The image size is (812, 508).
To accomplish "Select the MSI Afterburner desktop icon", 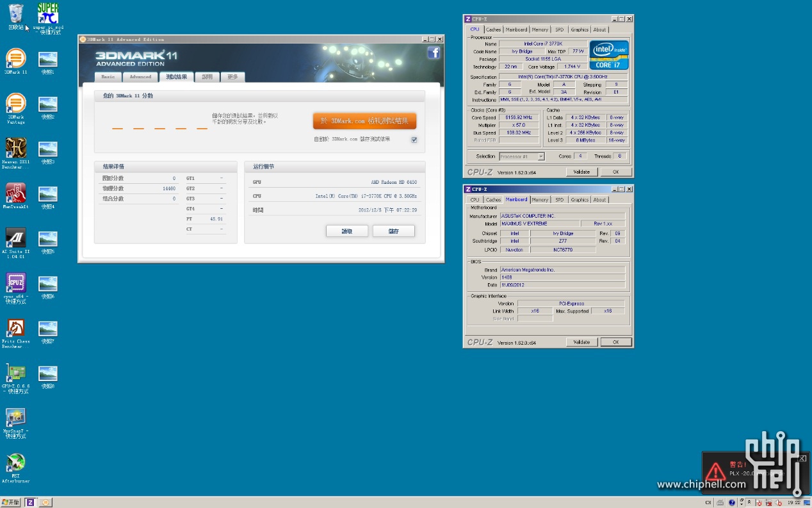I will pyautogui.click(x=16, y=468).
